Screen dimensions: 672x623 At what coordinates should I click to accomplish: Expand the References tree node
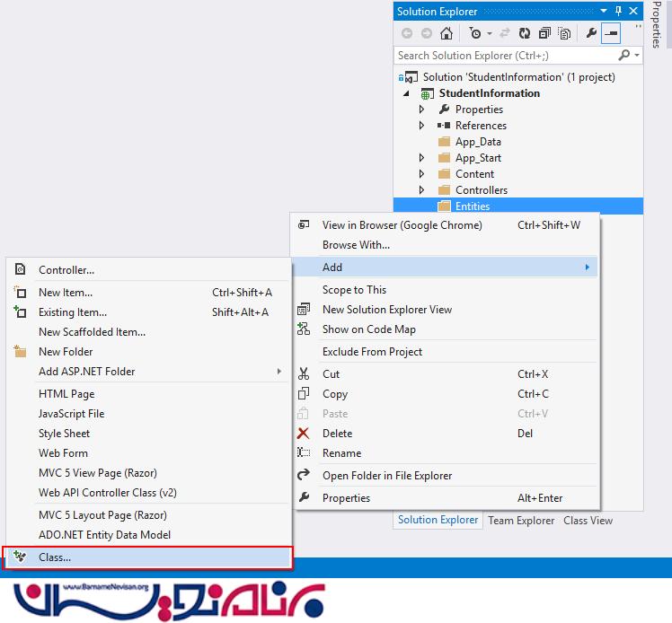(x=421, y=126)
